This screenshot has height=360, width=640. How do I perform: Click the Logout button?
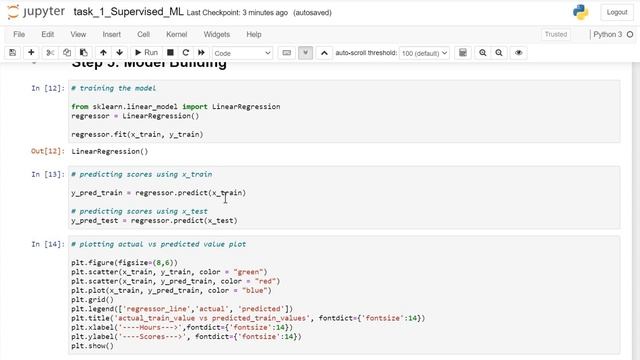pyautogui.click(x=617, y=12)
